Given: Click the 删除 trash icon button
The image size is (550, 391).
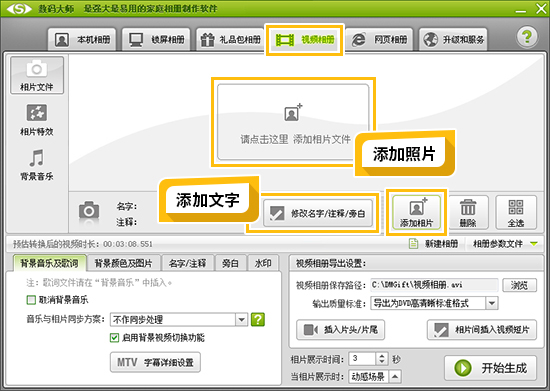Looking at the screenshot, I should coord(468,213).
